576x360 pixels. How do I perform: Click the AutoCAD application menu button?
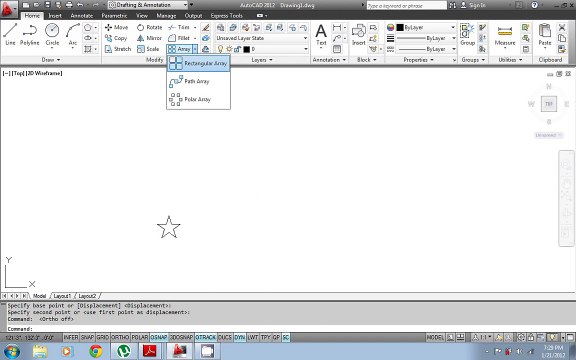click(x=8, y=10)
